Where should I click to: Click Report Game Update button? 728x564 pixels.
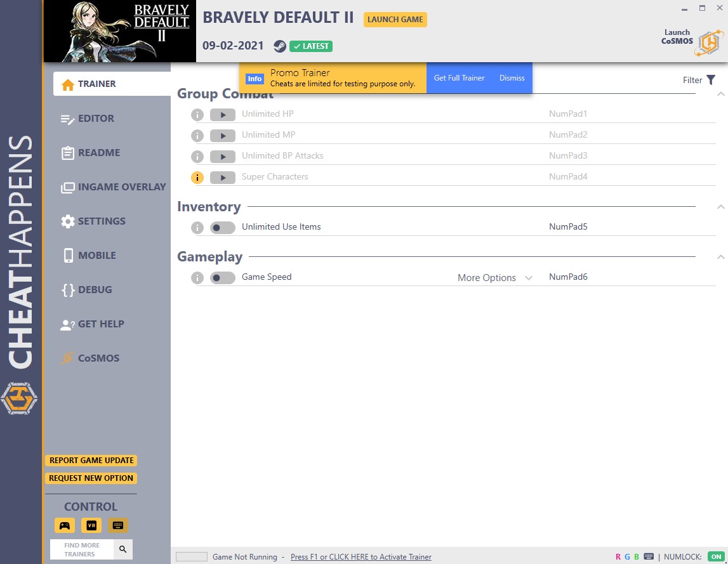[x=91, y=461]
